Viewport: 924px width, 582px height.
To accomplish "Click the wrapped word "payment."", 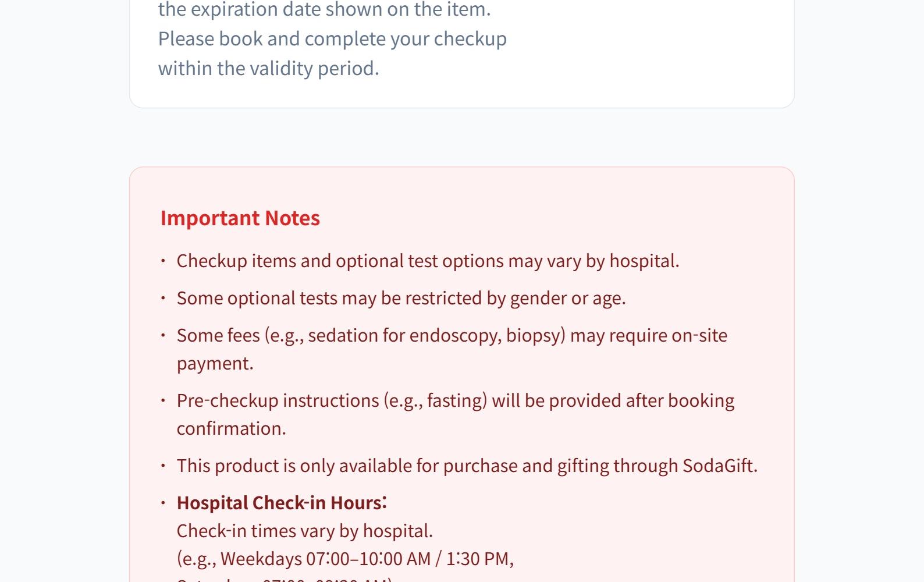I will click(x=215, y=363).
